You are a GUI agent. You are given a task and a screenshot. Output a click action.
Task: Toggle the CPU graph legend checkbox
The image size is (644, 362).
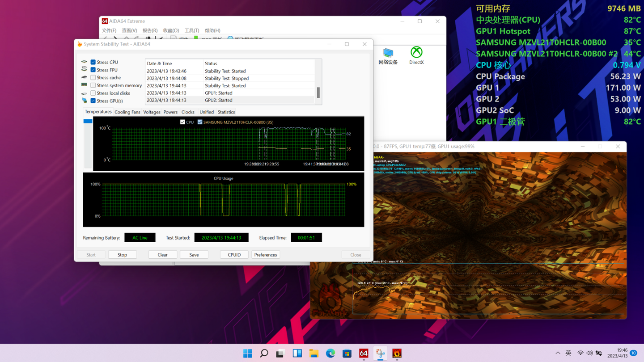[182, 122]
